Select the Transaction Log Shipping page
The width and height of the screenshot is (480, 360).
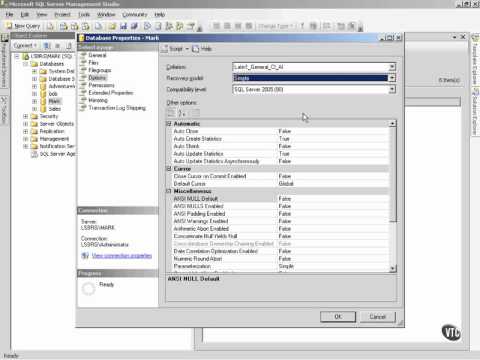click(117, 108)
